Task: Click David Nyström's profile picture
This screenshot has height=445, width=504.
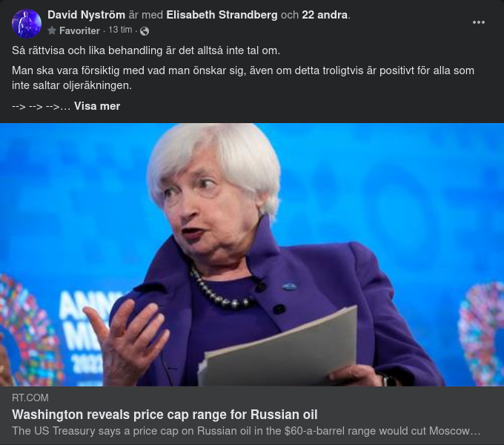Action: (27, 24)
